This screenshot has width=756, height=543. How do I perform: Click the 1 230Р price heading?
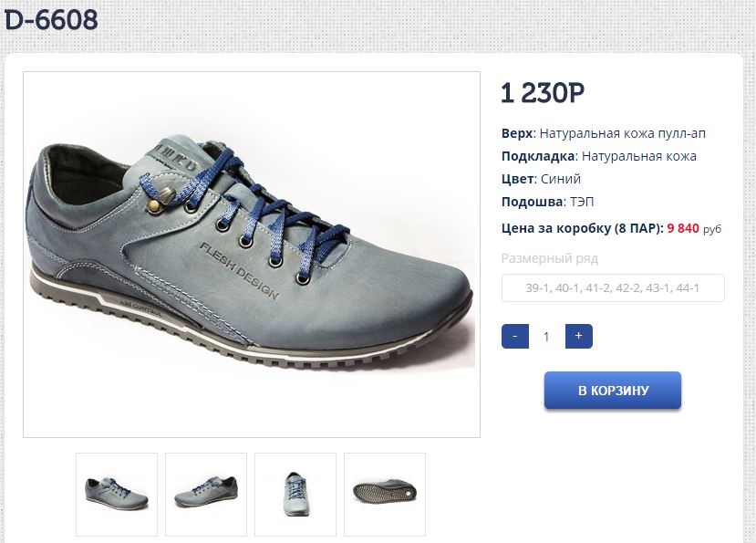543,93
